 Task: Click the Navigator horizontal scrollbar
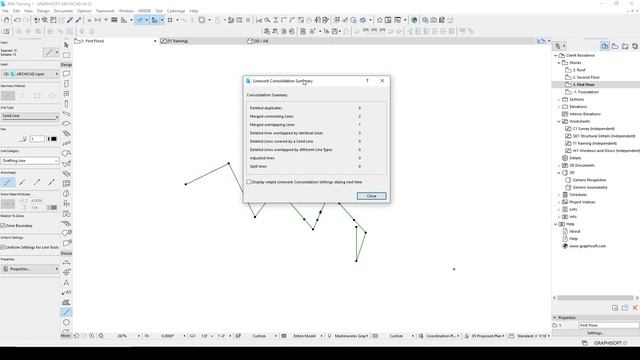point(595,298)
